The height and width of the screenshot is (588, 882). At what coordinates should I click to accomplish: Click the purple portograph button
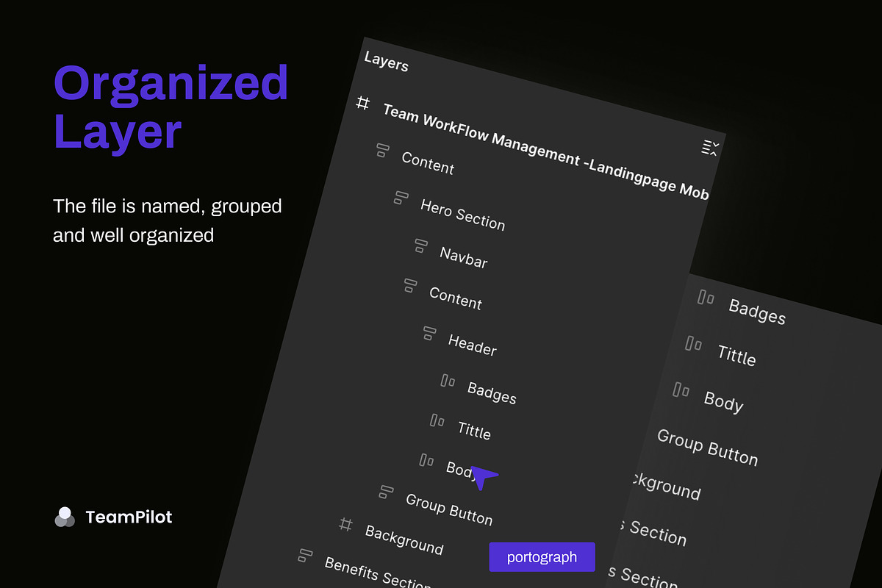tap(542, 557)
